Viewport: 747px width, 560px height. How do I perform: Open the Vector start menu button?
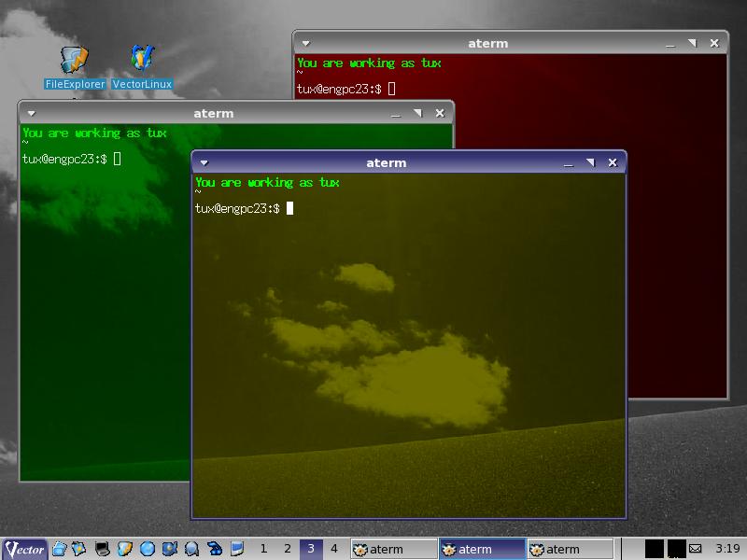25,549
